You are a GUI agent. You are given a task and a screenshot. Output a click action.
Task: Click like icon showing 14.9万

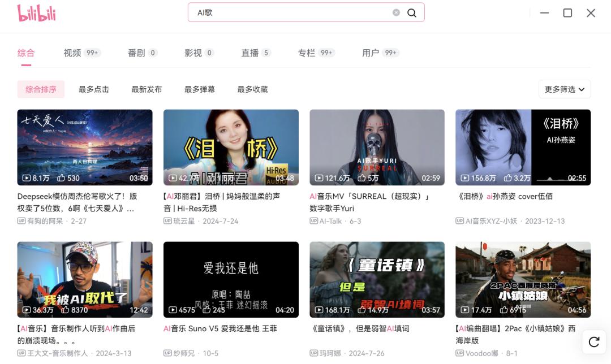coord(362,310)
